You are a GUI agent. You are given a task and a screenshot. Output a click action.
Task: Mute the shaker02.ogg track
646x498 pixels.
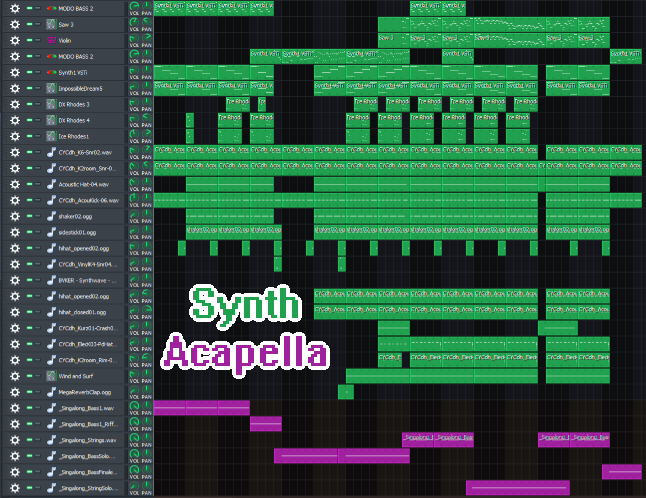pyautogui.click(x=29, y=216)
